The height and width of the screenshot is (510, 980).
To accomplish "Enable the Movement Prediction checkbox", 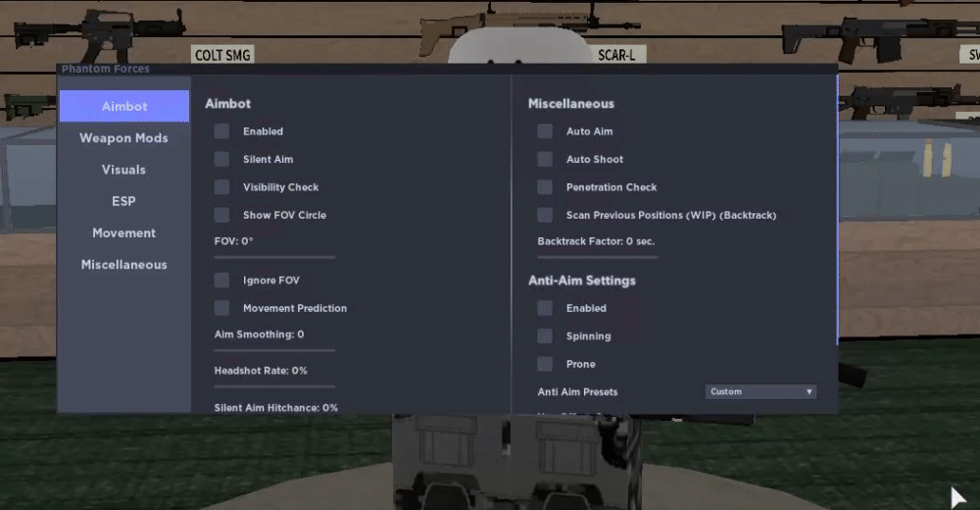I will click(221, 308).
